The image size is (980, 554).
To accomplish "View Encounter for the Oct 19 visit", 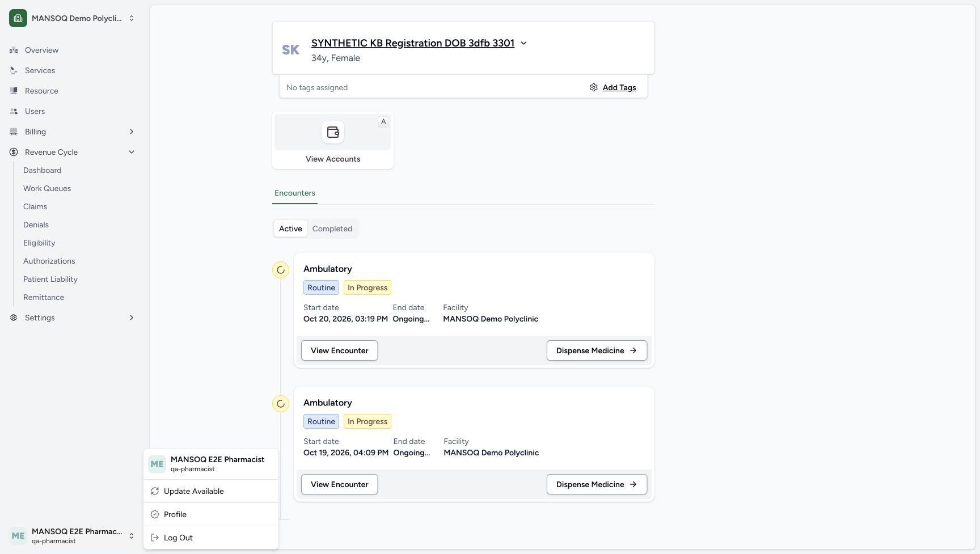I will point(339,484).
